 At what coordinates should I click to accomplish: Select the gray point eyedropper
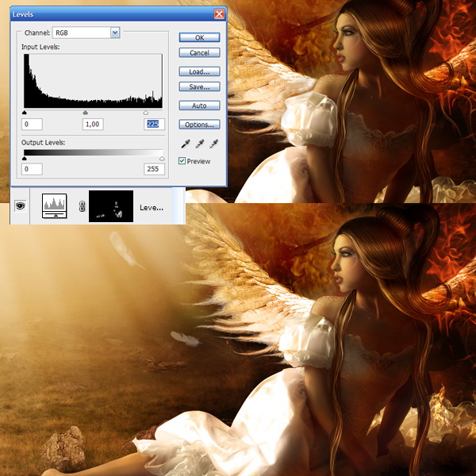coord(199,144)
